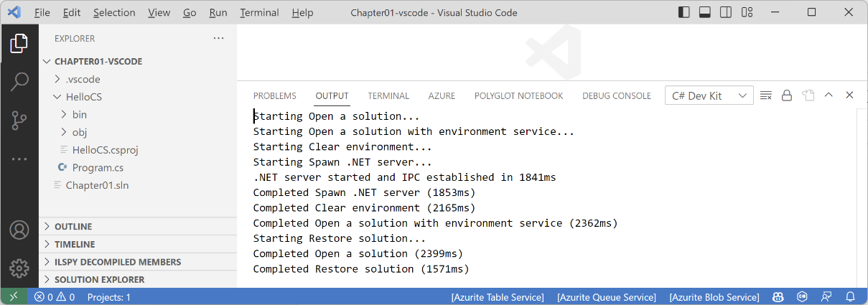Select the OUTPUT tab
Image resolution: width=868 pixels, height=305 pixels.
(332, 95)
